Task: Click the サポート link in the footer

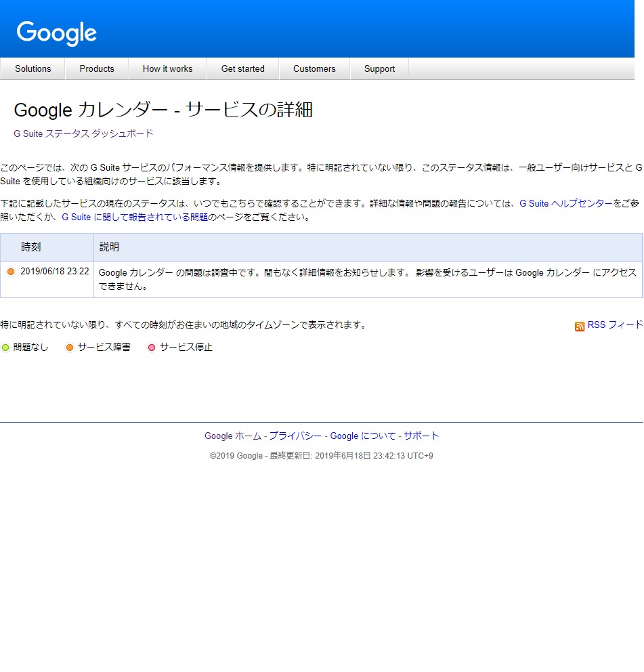Action: point(421,436)
